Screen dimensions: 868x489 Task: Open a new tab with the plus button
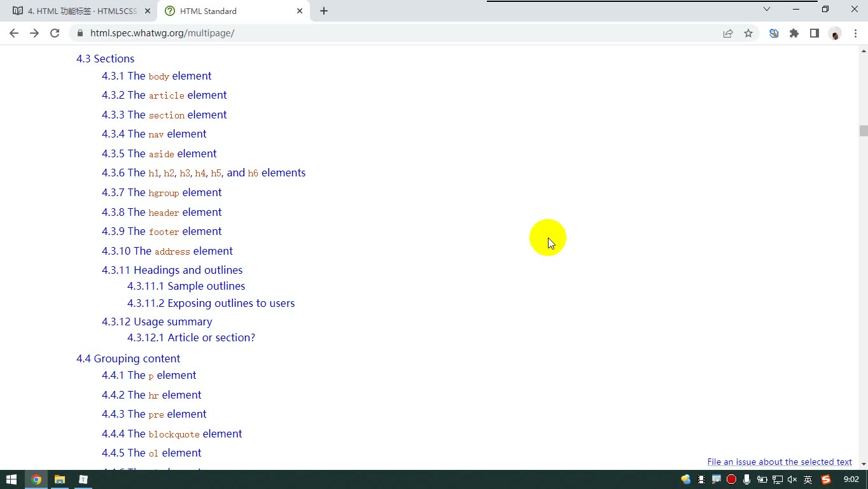[x=324, y=11]
